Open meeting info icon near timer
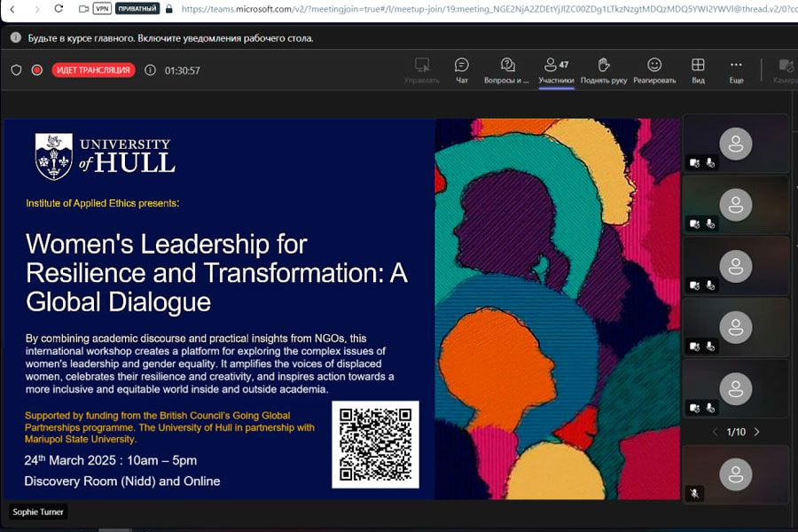Image resolution: width=798 pixels, height=532 pixels. click(x=150, y=70)
